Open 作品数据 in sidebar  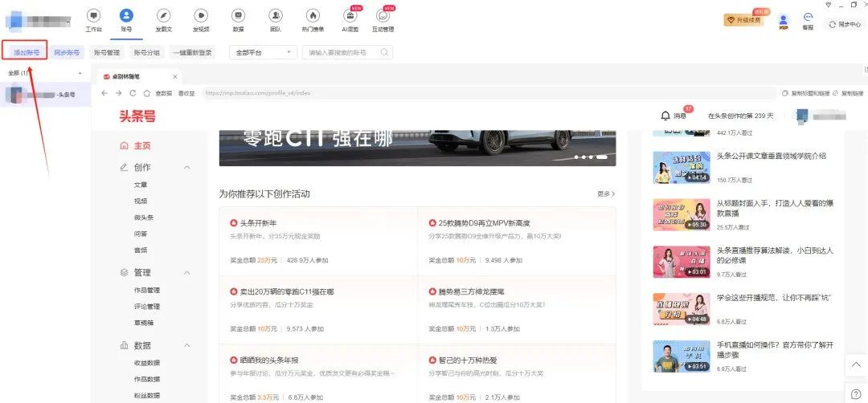pos(147,379)
